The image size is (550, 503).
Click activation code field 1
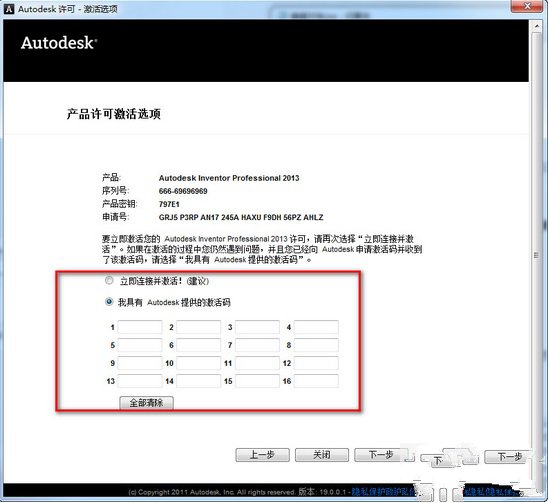140,327
